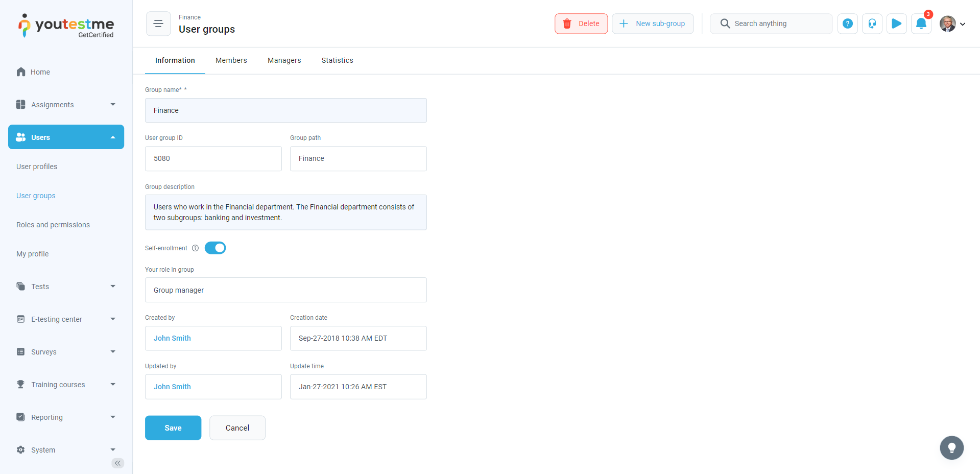This screenshot has height=474, width=980.
Task: Open John Smith creator link
Action: 172,338
